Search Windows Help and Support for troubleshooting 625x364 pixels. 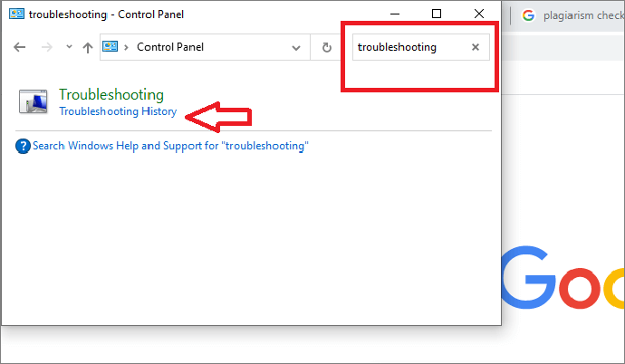[x=170, y=146]
